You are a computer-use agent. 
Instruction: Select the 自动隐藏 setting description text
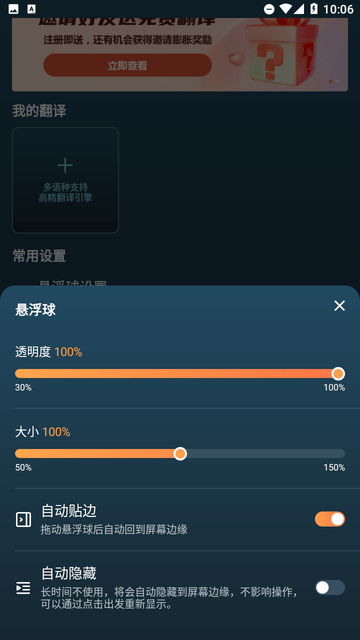(169, 598)
